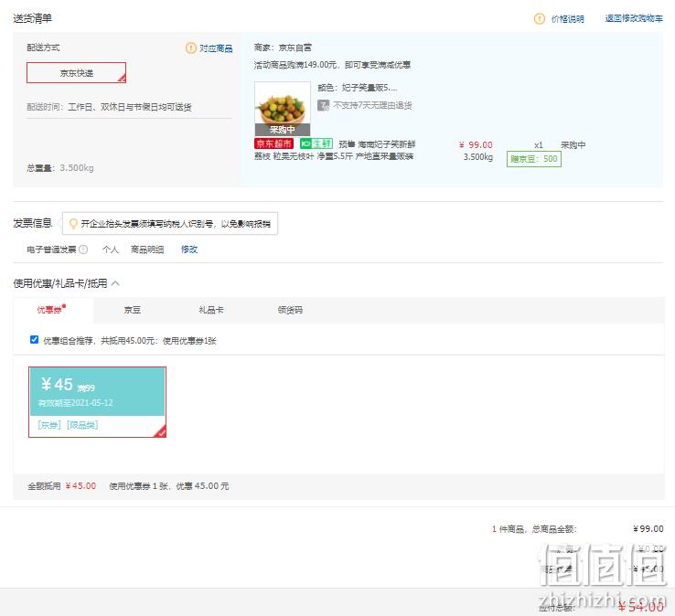The image size is (675, 616).
Task: Click the 总商品金额 ¥99.00 value
Action: 648,528
